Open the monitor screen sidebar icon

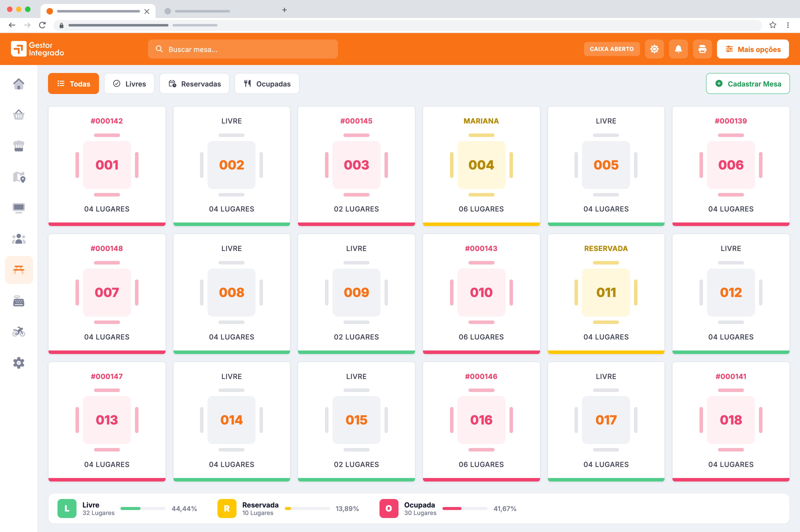19,208
